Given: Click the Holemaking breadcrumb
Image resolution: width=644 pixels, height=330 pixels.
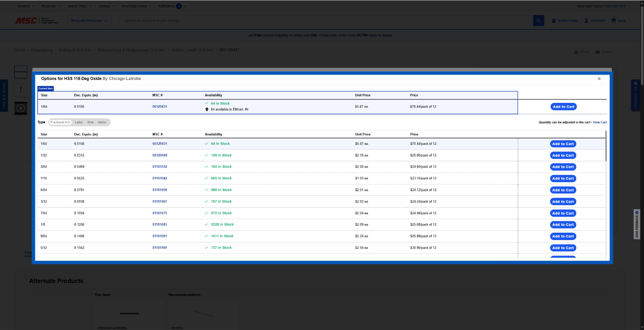Looking at the screenshot, I should pyautogui.click(x=42, y=50).
